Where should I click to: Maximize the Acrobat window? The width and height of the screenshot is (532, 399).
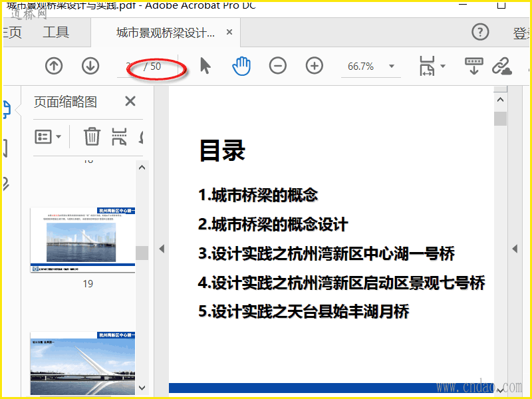(501, 5)
